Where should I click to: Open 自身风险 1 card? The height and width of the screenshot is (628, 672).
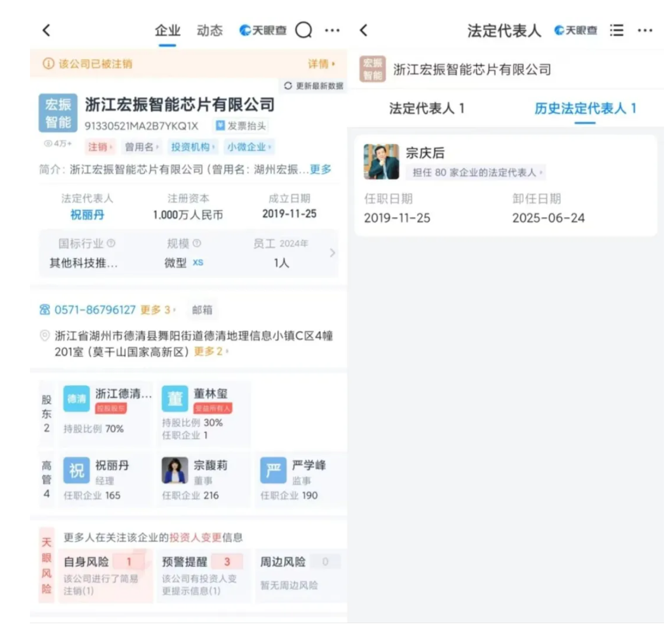pyautogui.click(x=105, y=576)
